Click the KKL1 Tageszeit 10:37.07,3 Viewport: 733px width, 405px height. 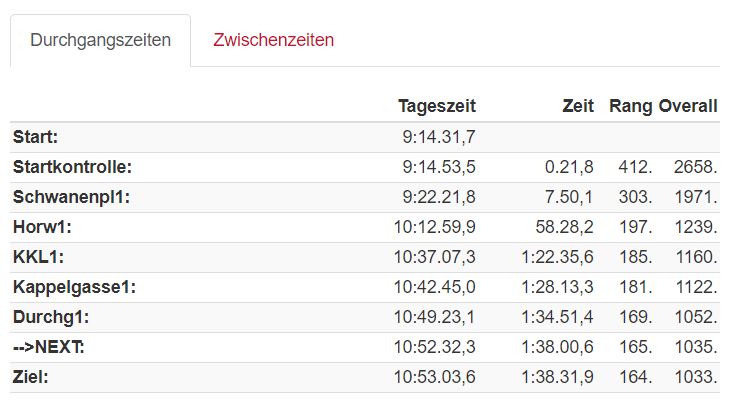435,257
